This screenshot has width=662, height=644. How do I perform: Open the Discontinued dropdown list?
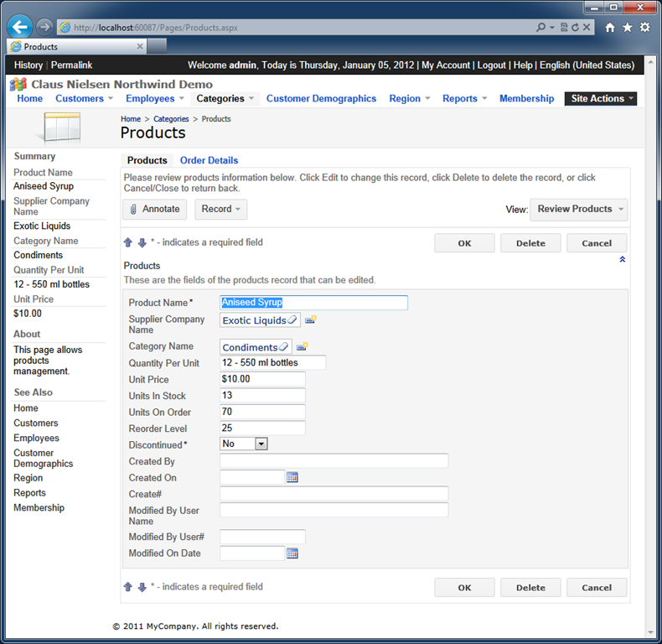click(x=261, y=444)
